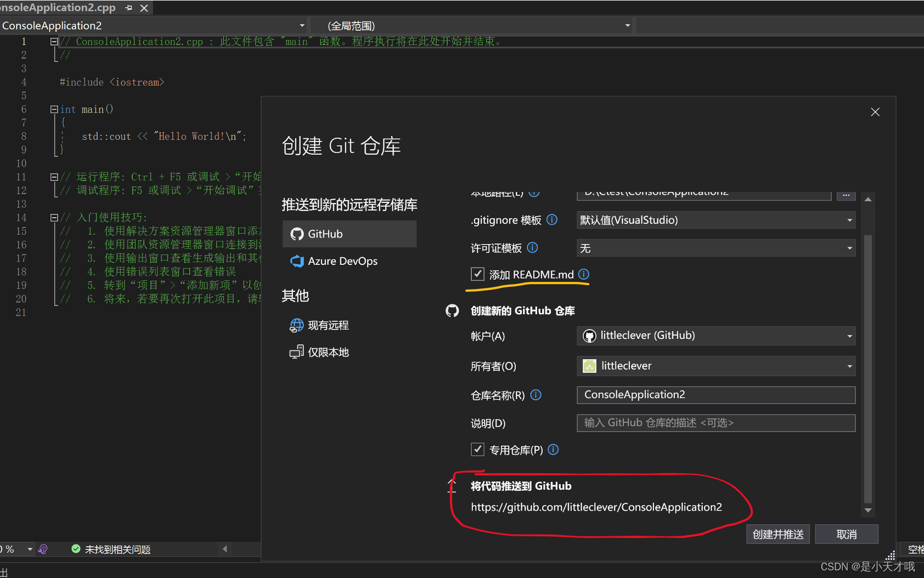Viewport: 924px width, 578px height.
Task: Click the purple feedback icon in the status bar
Action: coord(43,549)
